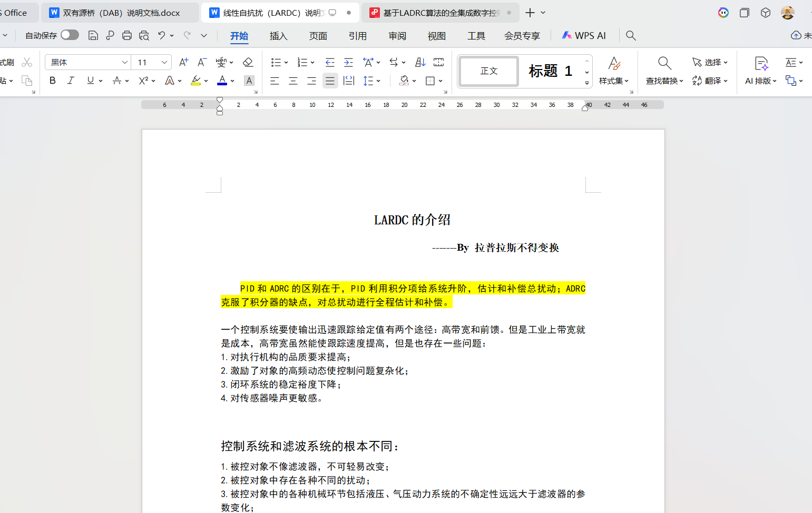This screenshot has width=812, height=513.
Task: Switch to the 插入 ribbon tab
Action: 278,36
